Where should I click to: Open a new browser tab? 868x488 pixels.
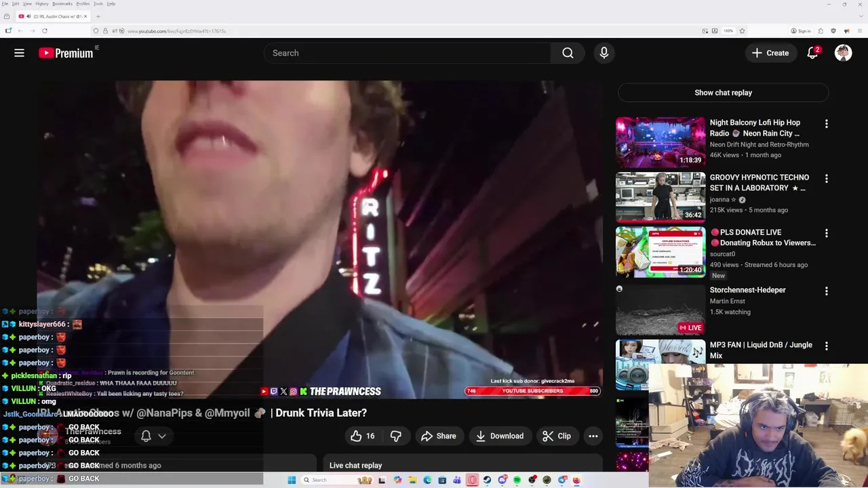click(x=98, y=16)
